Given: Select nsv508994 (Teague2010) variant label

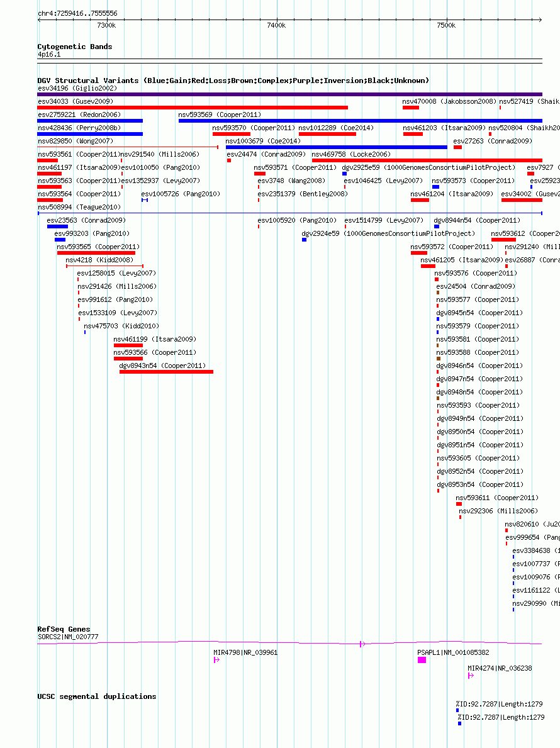Looking at the screenshot, I should click(x=79, y=208).
